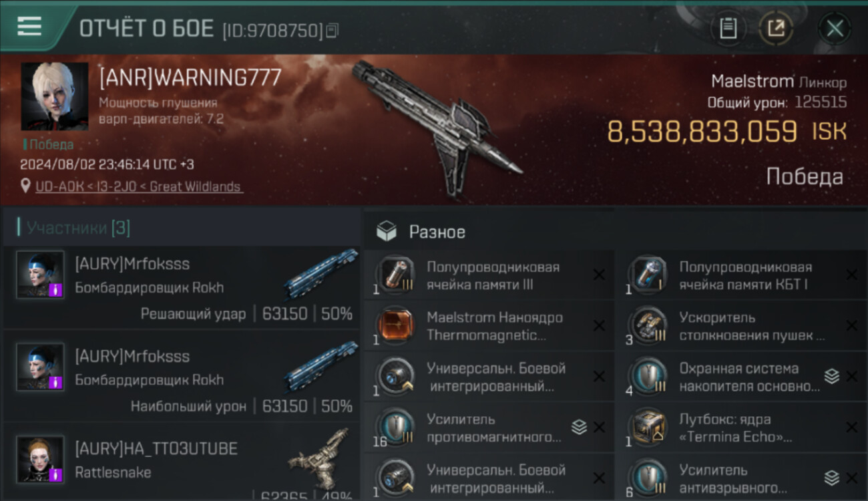Select Лутбокс ядра Termina Echo icon

coord(648,428)
